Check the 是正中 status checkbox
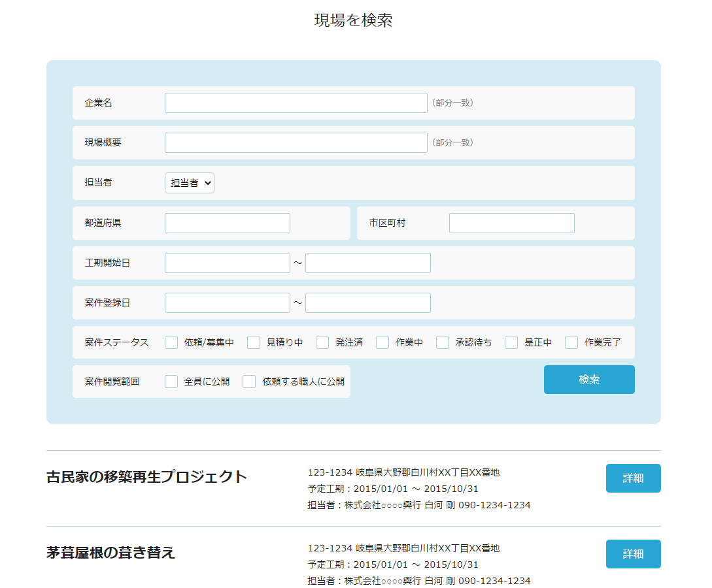The height and width of the screenshot is (588, 712). click(x=511, y=342)
